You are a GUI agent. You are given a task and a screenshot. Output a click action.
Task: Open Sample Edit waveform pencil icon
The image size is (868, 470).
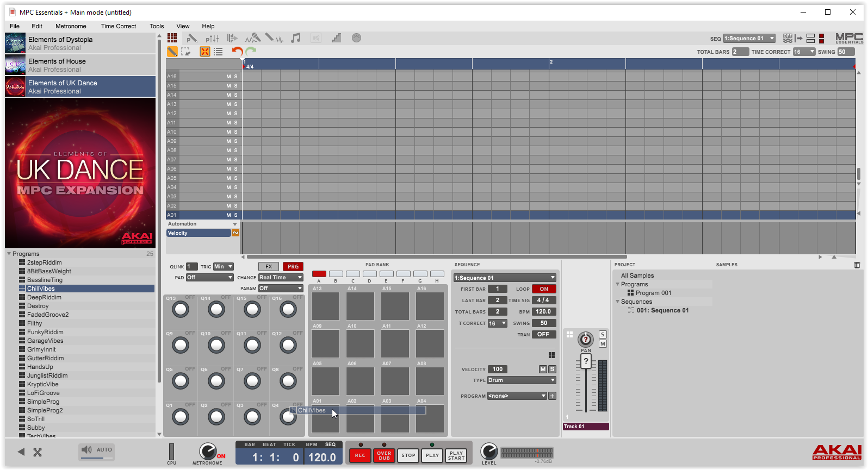click(274, 38)
